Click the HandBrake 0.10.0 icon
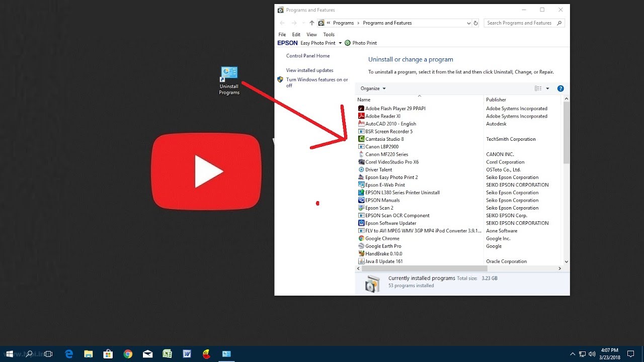644x362 pixels. click(361, 254)
